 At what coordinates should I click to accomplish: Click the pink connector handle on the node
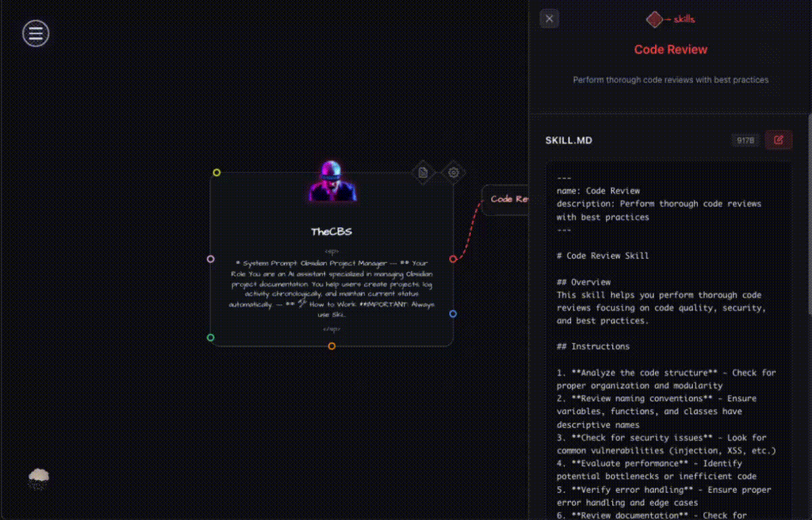[x=210, y=259]
